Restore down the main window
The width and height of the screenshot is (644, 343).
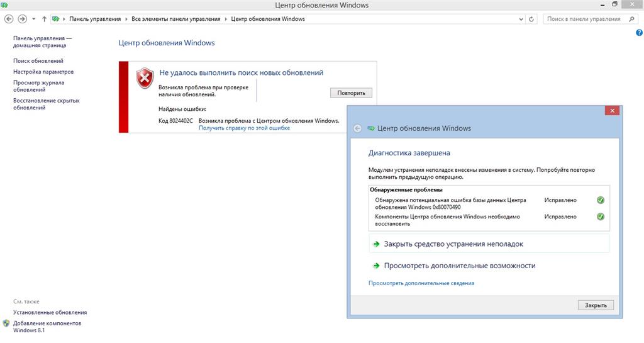coord(615,4)
